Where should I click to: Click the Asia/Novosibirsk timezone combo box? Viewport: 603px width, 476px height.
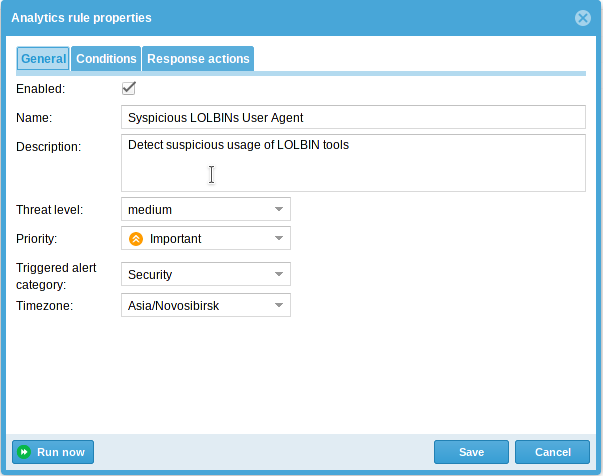click(x=206, y=305)
